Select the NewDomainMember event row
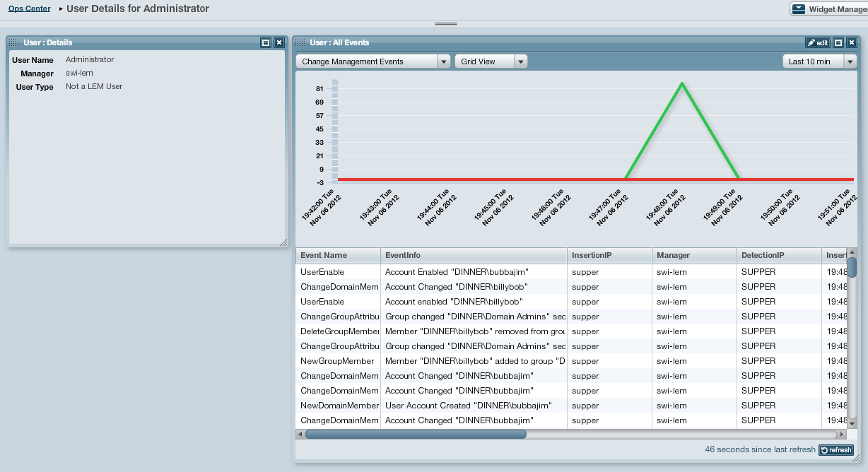868x472 pixels. (x=571, y=406)
